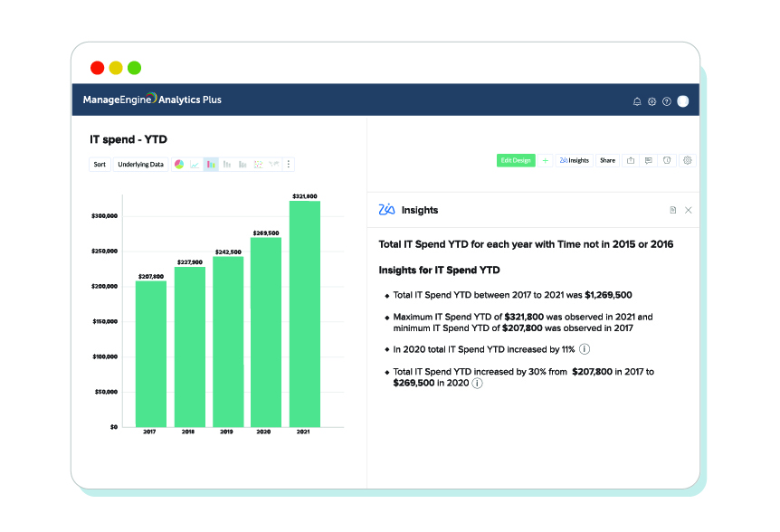Click the Sort button
780x532 pixels.
pyautogui.click(x=100, y=164)
